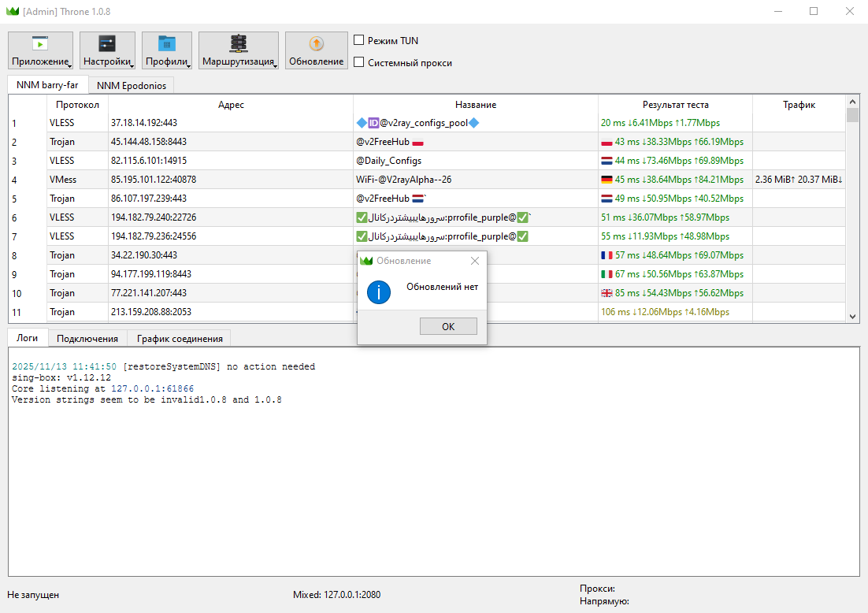Close the Обновление dialog with X

474,261
